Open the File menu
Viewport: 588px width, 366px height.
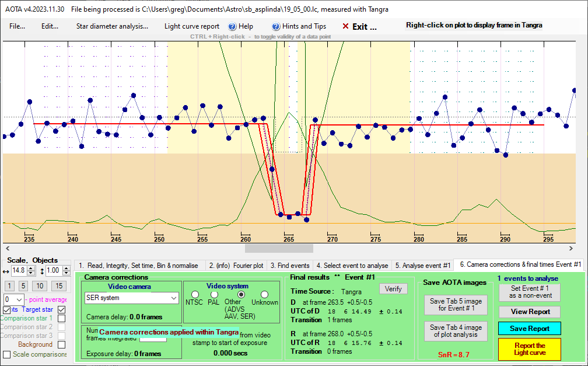(17, 26)
